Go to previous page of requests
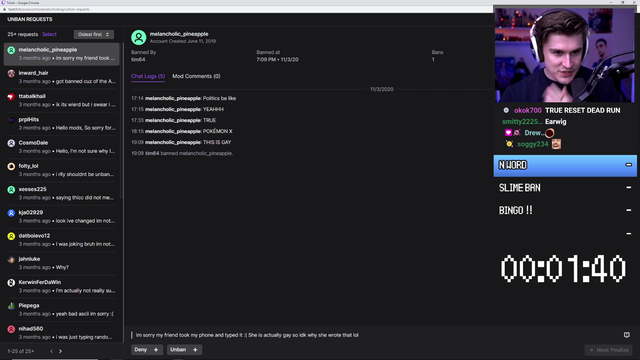640x360 pixels. click(x=51, y=351)
